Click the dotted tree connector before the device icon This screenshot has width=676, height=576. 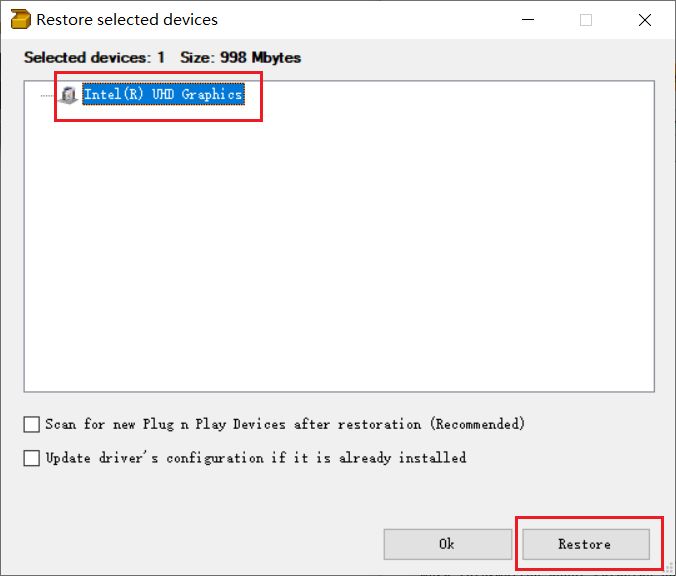(48, 96)
